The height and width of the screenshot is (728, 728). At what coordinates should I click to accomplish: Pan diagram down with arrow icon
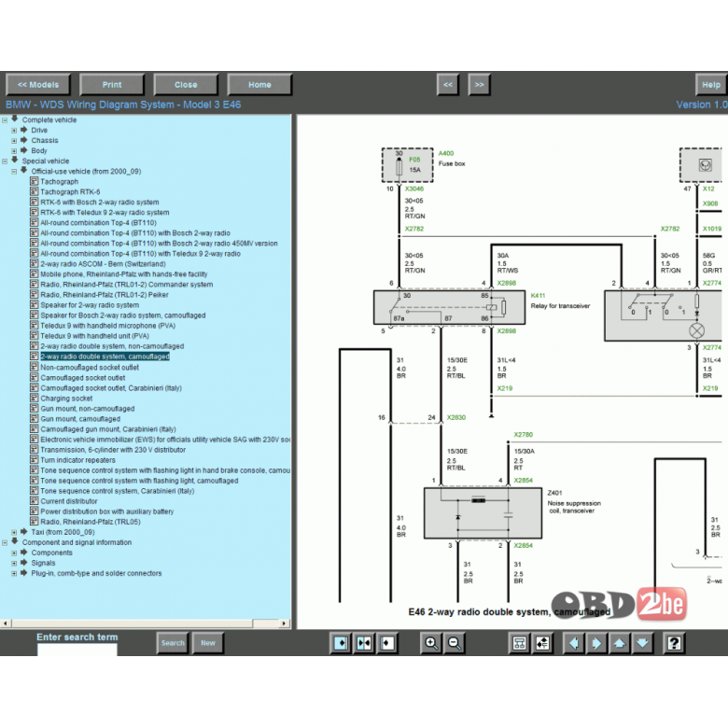(642, 643)
